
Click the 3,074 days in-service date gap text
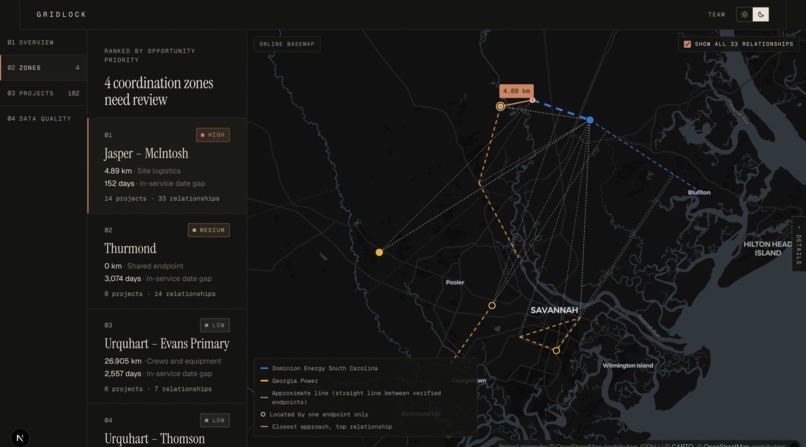(158, 278)
